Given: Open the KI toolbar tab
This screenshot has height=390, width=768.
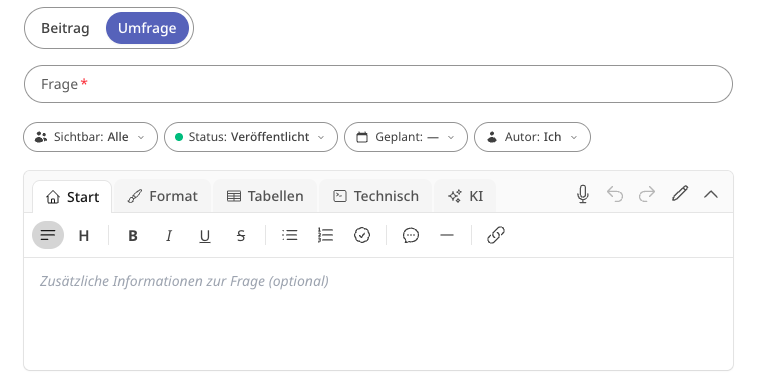Looking at the screenshot, I should 465,196.
